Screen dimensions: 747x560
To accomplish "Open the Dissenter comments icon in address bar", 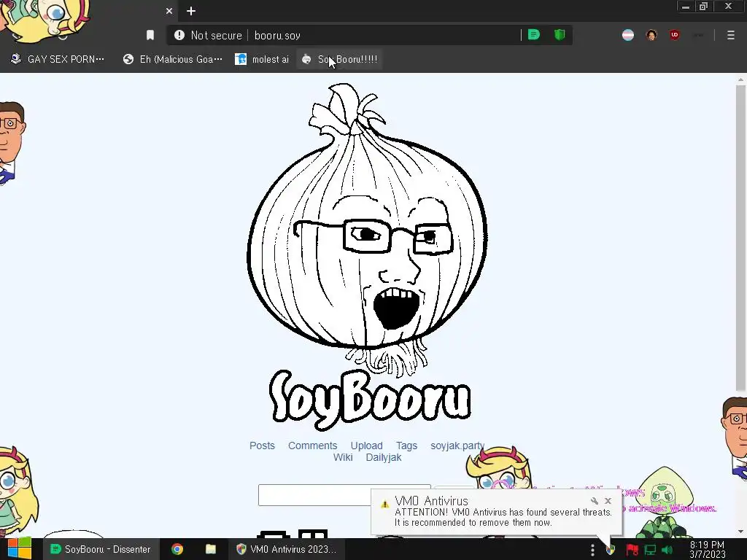I will pos(533,35).
